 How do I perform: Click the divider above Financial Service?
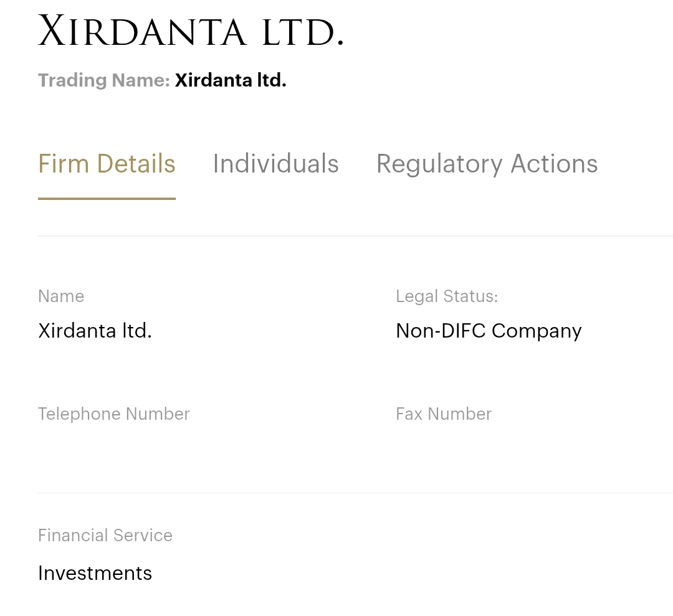(x=355, y=493)
